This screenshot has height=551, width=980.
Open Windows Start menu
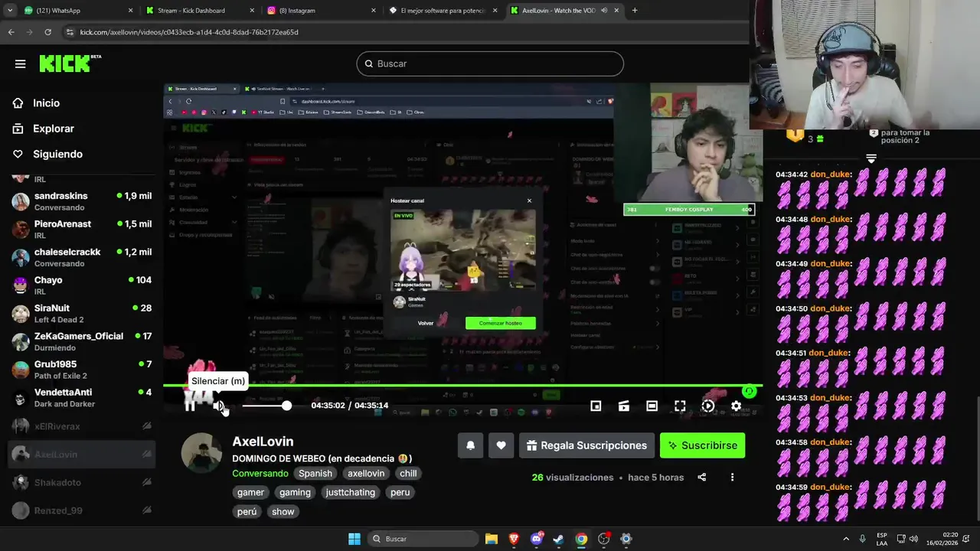click(x=354, y=539)
